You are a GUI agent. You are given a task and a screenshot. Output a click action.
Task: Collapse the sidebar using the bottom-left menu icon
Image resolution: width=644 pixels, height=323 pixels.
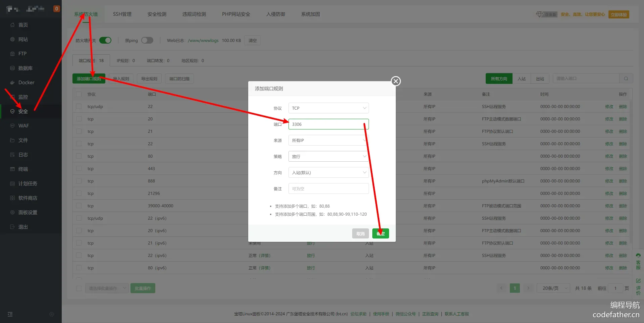pyautogui.click(x=10, y=314)
